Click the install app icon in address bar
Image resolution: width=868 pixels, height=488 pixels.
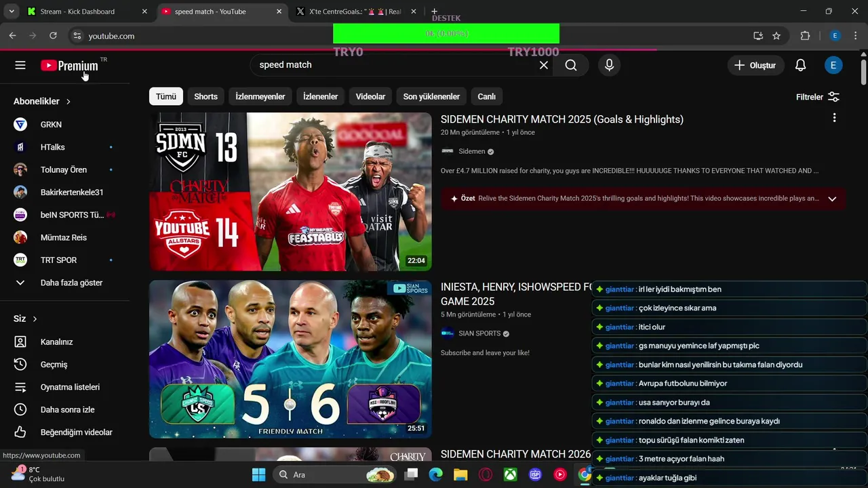click(x=758, y=36)
